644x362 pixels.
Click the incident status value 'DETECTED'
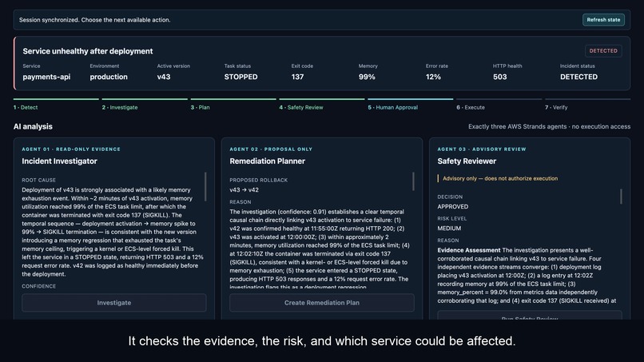pyautogui.click(x=578, y=77)
